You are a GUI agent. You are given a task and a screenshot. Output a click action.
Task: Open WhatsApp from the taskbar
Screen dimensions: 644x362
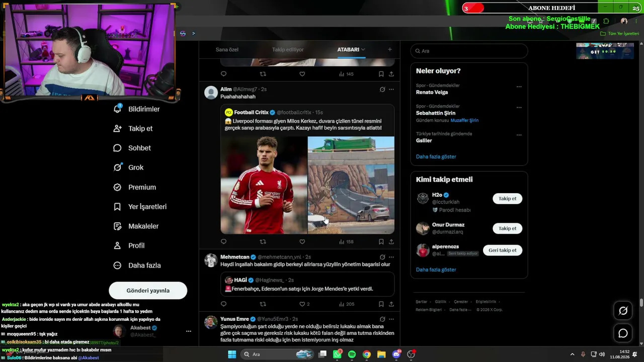pyautogui.click(x=337, y=354)
